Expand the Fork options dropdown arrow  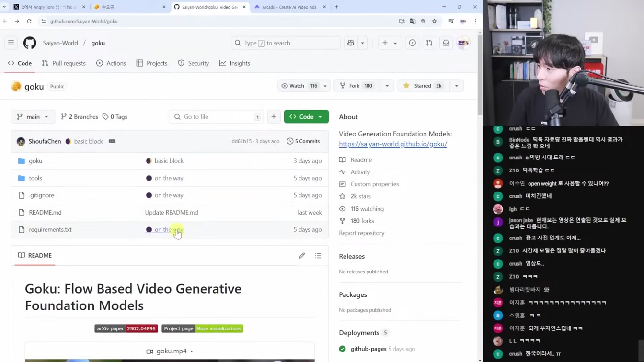click(387, 86)
